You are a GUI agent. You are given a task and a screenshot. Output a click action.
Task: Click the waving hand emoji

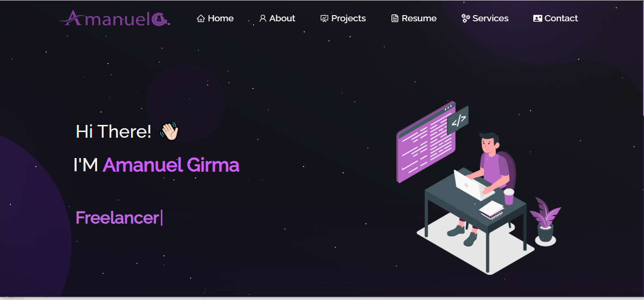point(169,131)
